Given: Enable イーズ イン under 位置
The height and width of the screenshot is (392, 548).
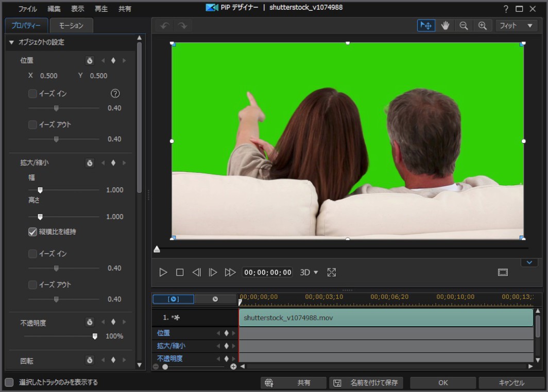Looking at the screenshot, I should 32,94.
